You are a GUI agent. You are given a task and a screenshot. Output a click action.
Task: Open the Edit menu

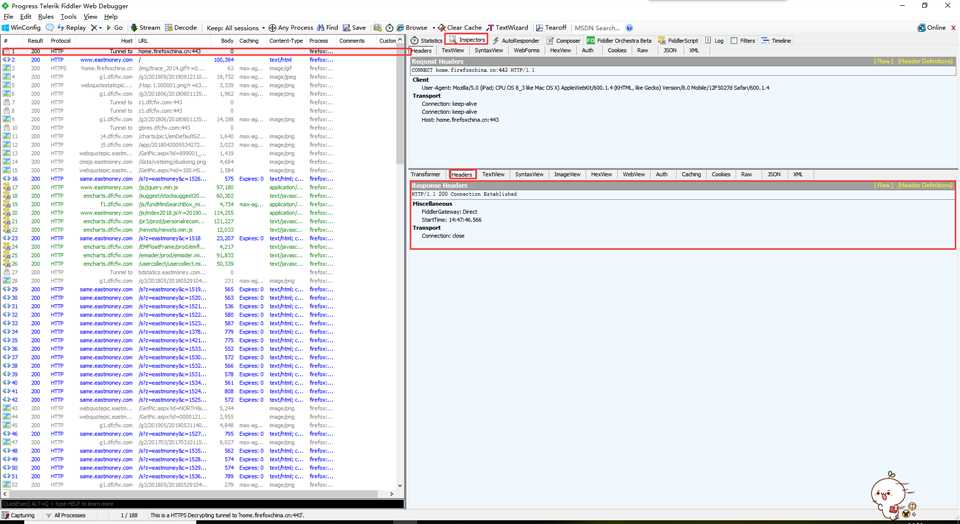(x=26, y=17)
